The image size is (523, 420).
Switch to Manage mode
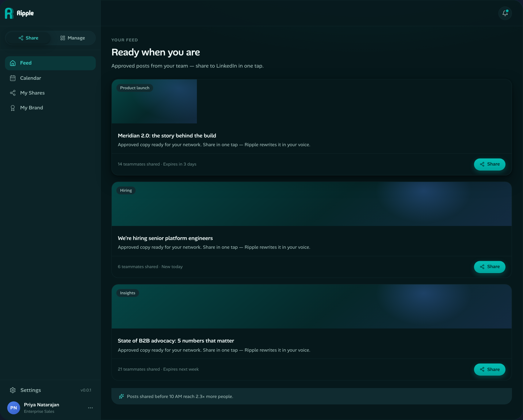point(73,38)
